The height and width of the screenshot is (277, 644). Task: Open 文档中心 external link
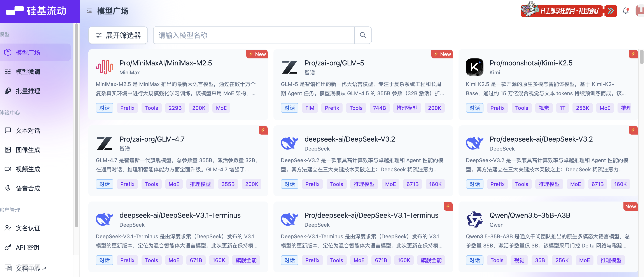pyautogui.click(x=28, y=268)
